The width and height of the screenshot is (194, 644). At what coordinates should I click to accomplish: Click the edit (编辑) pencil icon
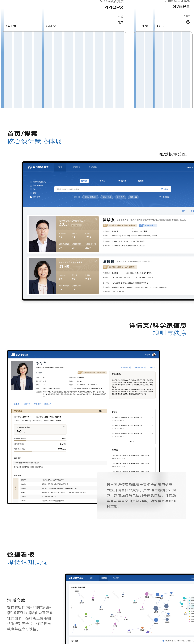[x=154, y=368]
